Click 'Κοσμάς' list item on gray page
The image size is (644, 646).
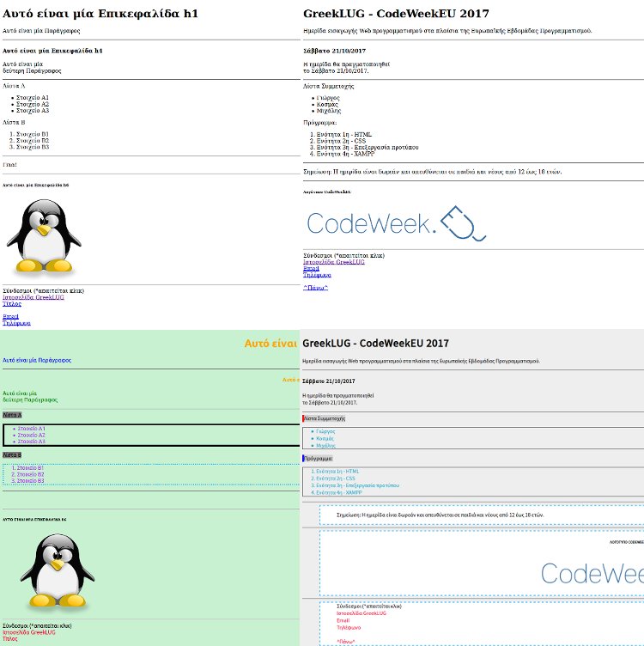coord(325,438)
